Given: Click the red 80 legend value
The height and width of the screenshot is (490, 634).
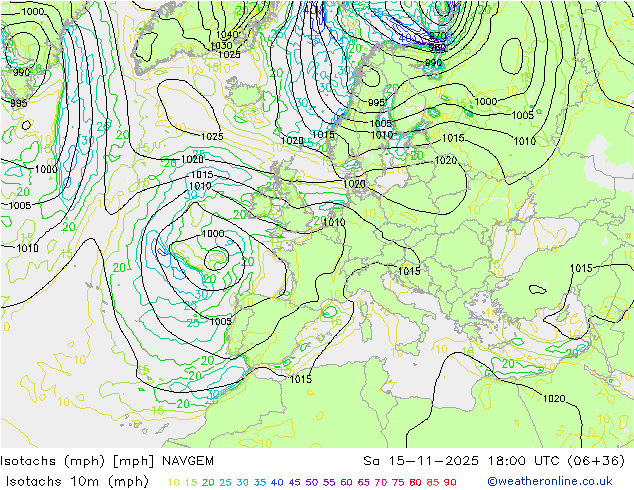Looking at the screenshot, I should tap(415, 482).
